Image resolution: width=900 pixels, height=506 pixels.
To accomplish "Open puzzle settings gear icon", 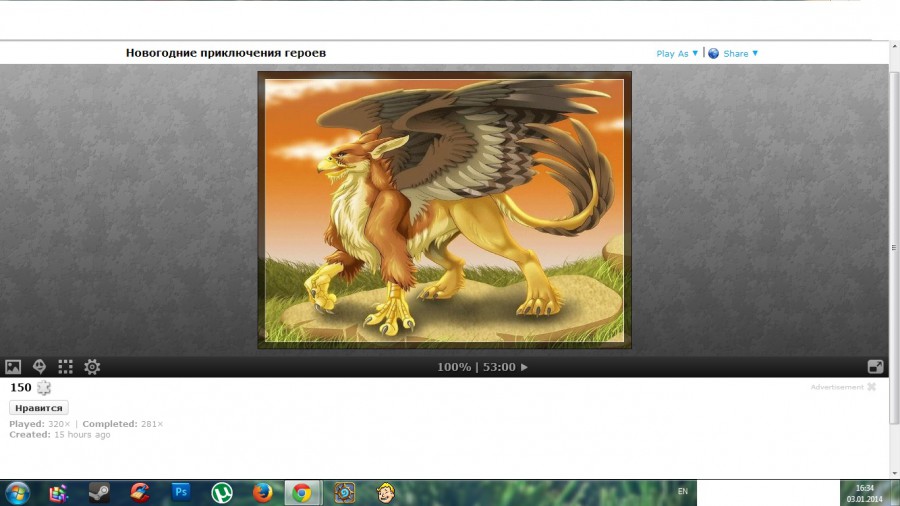I will coord(92,367).
